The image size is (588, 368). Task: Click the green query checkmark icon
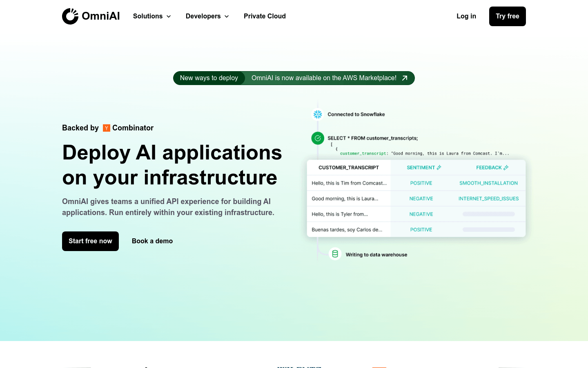[318, 138]
